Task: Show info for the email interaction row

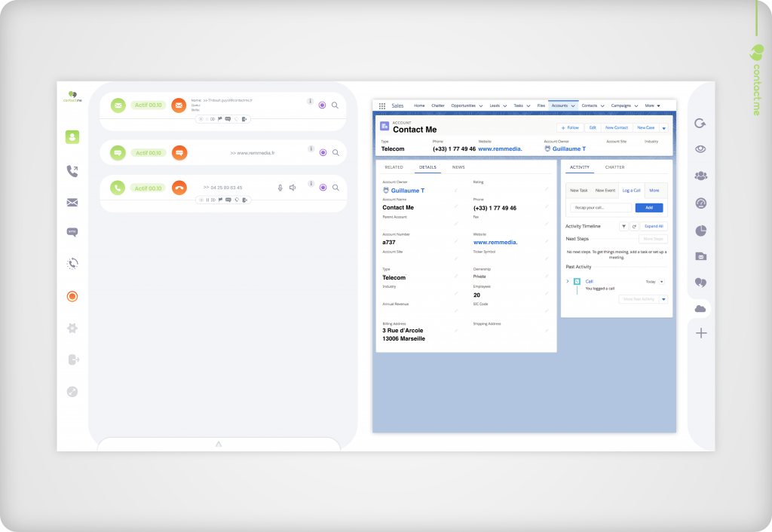Action: pos(310,102)
